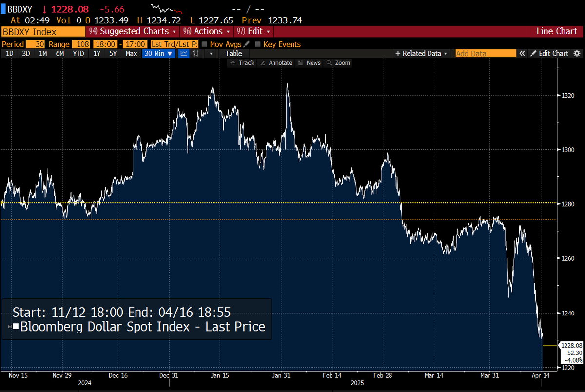The height and width of the screenshot is (392, 585).
Task: Click the Dec 16 x-axis date label
Action: coord(118,376)
